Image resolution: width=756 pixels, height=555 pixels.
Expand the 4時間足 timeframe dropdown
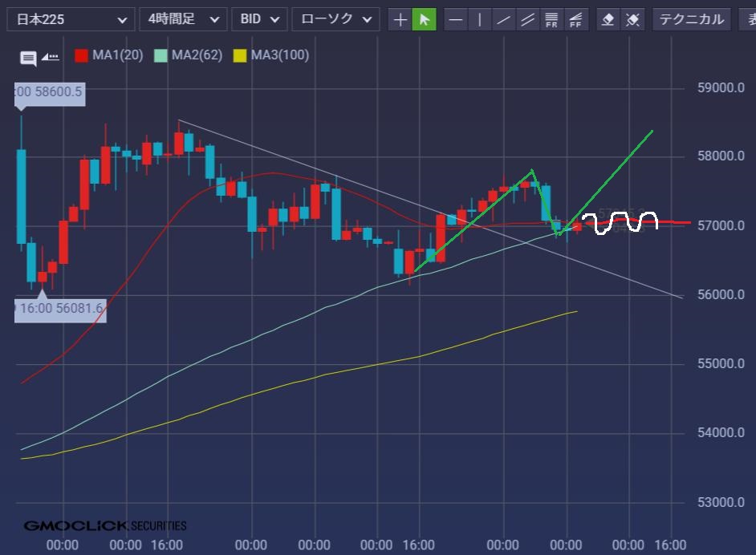183,19
